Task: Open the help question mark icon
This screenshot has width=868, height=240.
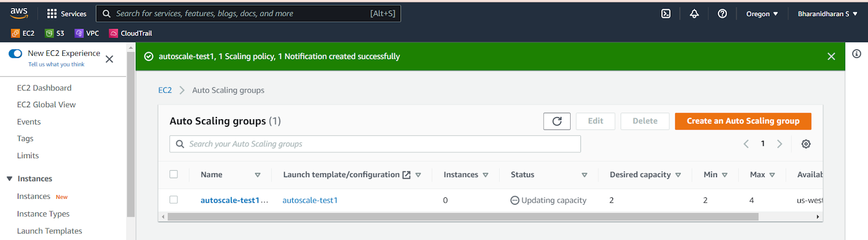Action: click(x=722, y=14)
